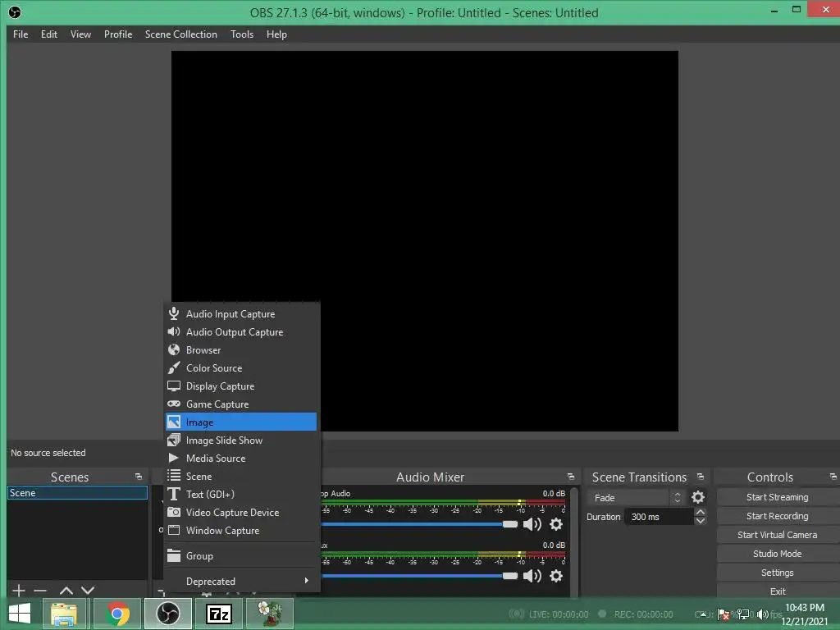
Task: Enable Studio Mode
Action: tap(778, 554)
